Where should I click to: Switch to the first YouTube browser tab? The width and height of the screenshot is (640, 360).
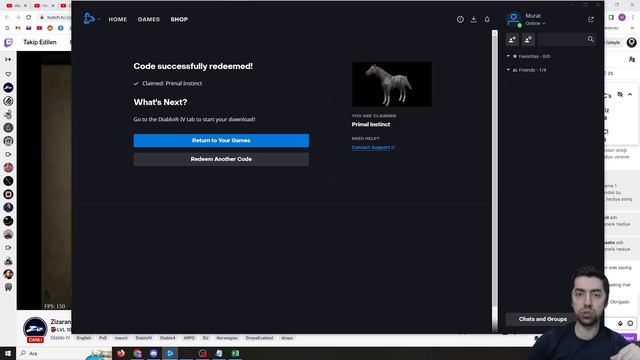click(x=17, y=6)
